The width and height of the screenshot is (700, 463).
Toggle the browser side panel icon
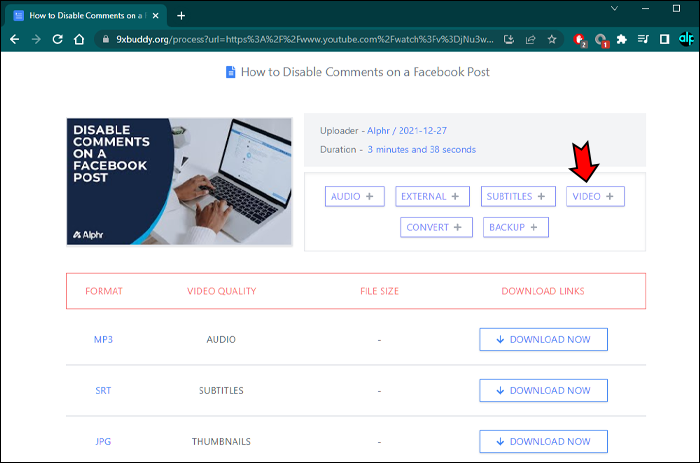click(x=664, y=39)
